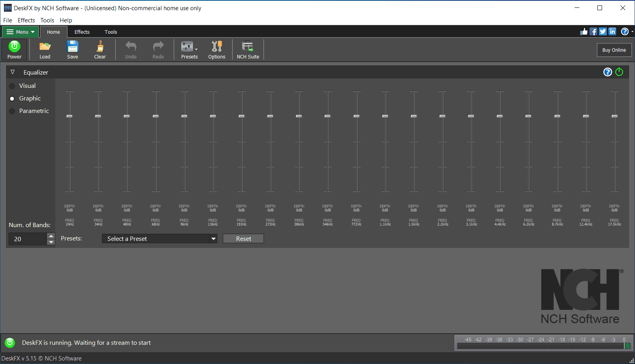Viewport: 635px width, 364px height.
Task: Click the Reset button
Action: coord(243,238)
